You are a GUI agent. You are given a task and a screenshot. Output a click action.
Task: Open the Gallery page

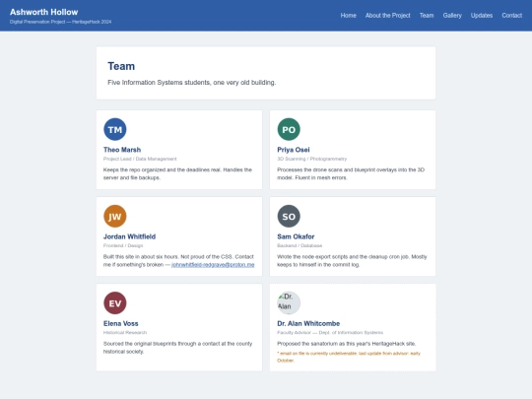coord(452,15)
